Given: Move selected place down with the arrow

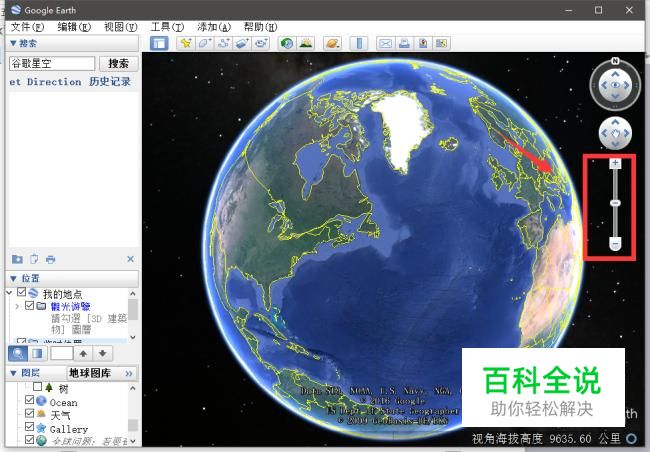Looking at the screenshot, I should [102, 353].
